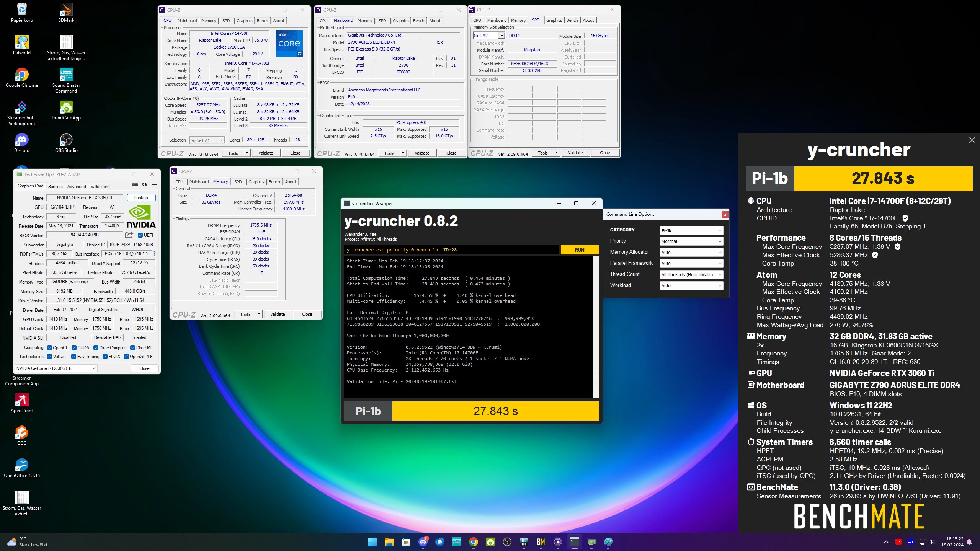Click the y-cruncher command line input field

(451, 250)
